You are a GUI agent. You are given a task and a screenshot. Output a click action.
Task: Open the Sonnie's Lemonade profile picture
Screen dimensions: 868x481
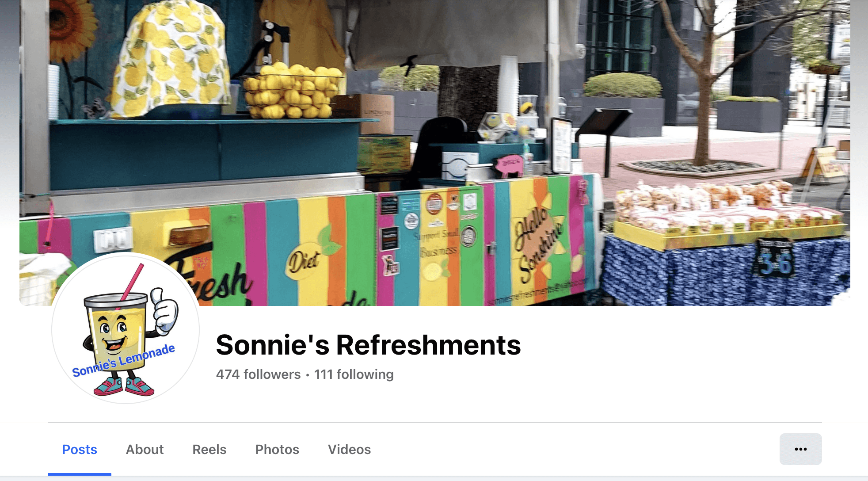pyautogui.click(x=126, y=329)
